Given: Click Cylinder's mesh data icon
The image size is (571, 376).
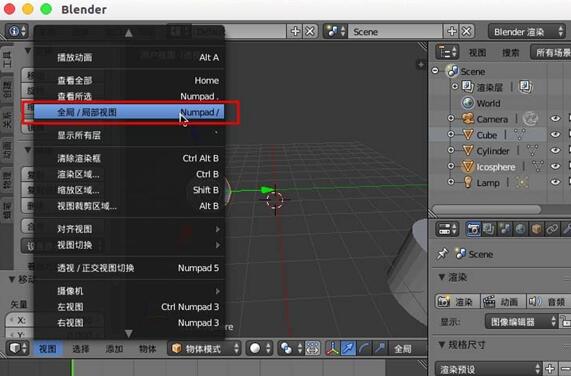Looking at the screenshot, I should 532,150.
